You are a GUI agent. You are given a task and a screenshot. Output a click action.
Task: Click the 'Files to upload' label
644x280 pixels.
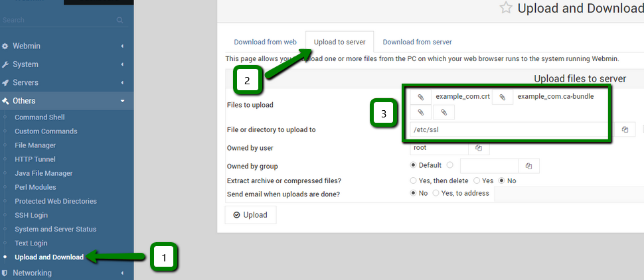tap(250, 105)
